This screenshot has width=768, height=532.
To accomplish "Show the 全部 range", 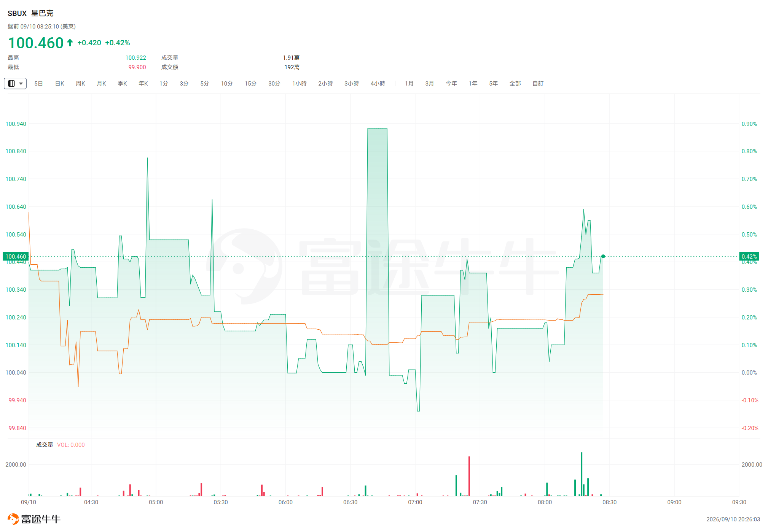I will [x=515, y=83].
